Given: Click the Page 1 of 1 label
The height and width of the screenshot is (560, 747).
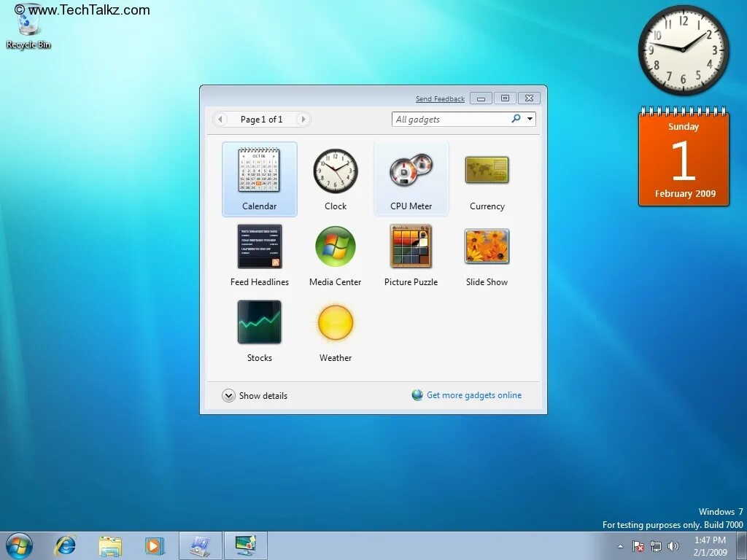Looking at the screenshot, I should coord(262,120).
